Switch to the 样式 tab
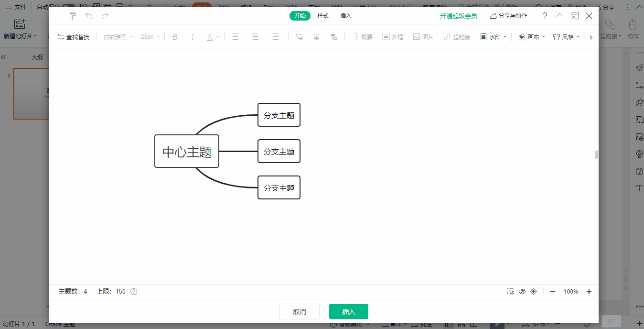This screenshot has width=644, height=329. tap(323, 16)
